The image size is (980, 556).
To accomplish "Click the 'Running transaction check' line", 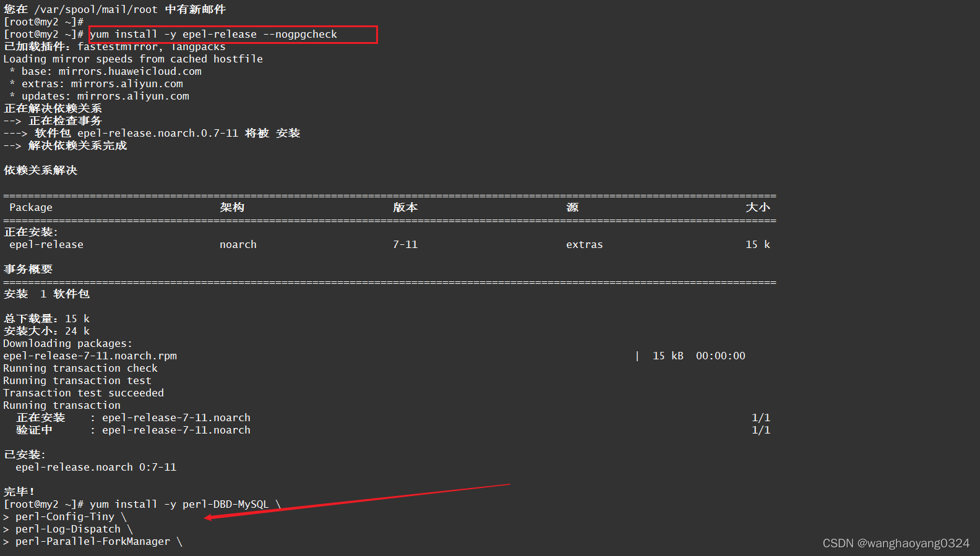I will click(x=80, y=369).
